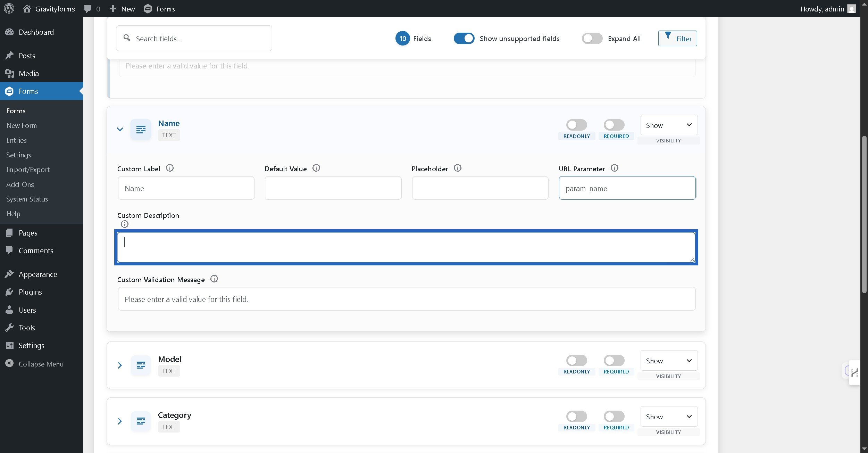Click the WordPress logo icon
This screenshot has height=453, width=868.
pos(9,9)
